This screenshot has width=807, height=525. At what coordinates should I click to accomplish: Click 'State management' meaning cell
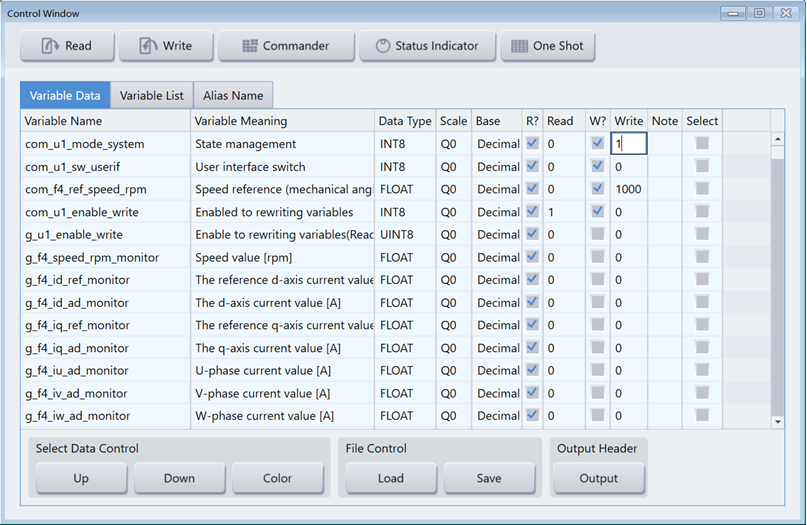tap(283, 144)
